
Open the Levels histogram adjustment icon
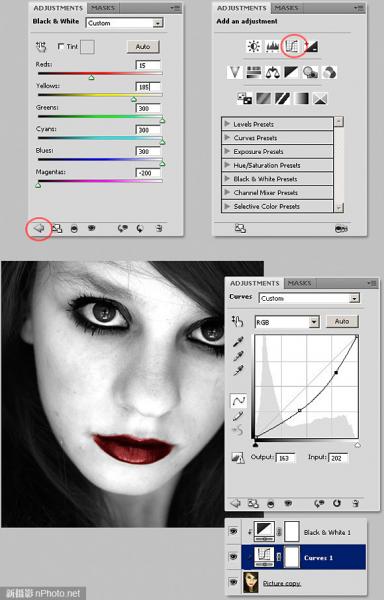pos(272,46)
